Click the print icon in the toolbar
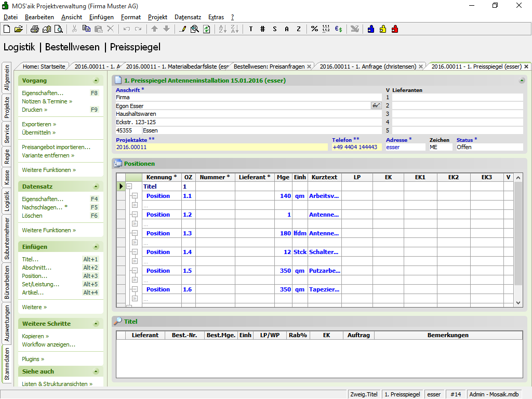 pyautogui.click(x=34, y=29)
